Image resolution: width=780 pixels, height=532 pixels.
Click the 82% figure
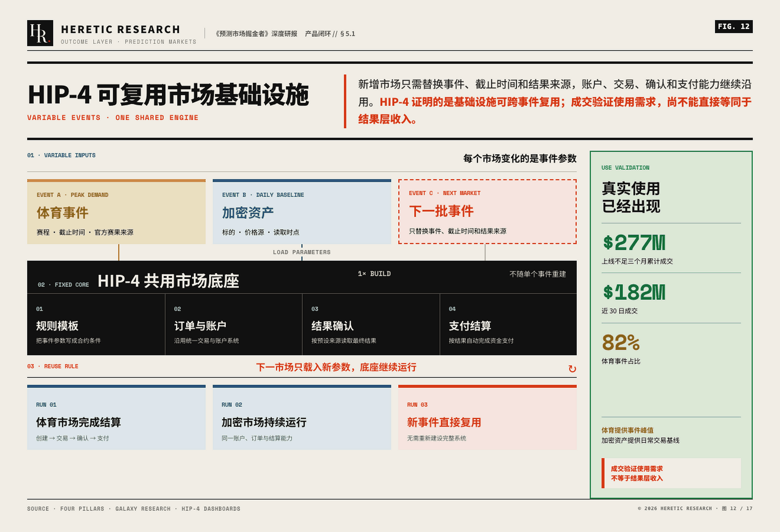point(621,342)
